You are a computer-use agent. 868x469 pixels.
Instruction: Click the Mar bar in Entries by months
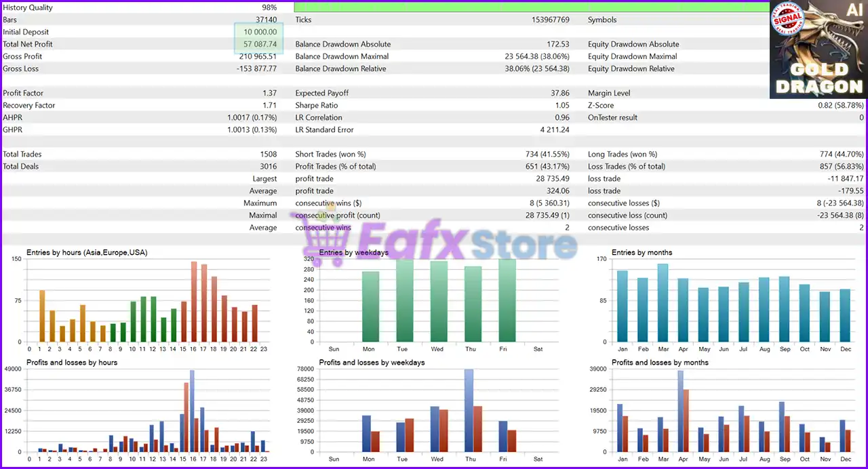pyautogui.click(x=663, y=303)
